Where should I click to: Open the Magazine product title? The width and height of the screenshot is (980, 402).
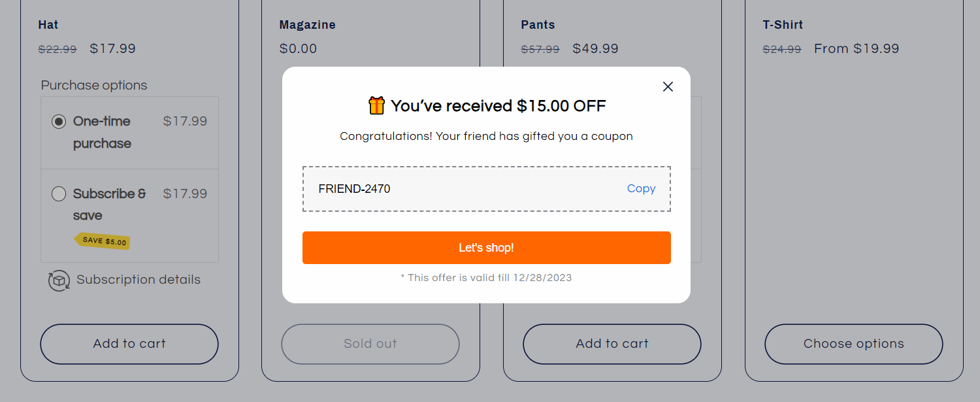[307, 25]
